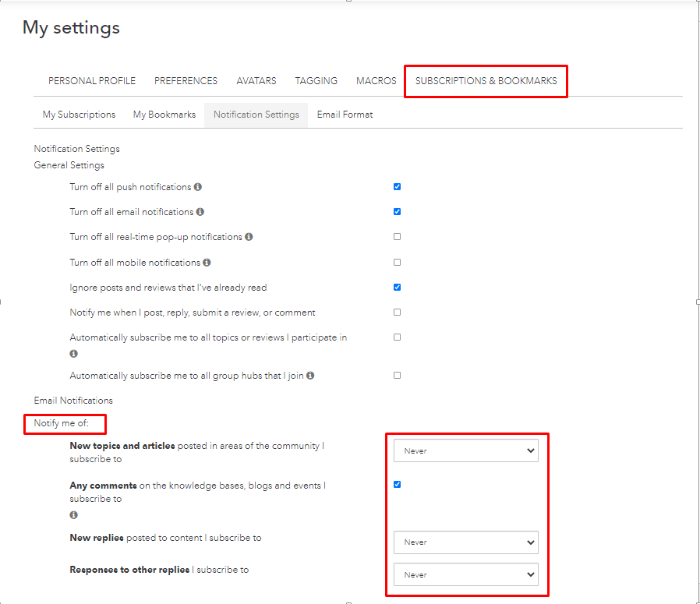Toggle Ignore posts I've already read checkbox
Screen dimensions: 700x604
tap(398, 288)
